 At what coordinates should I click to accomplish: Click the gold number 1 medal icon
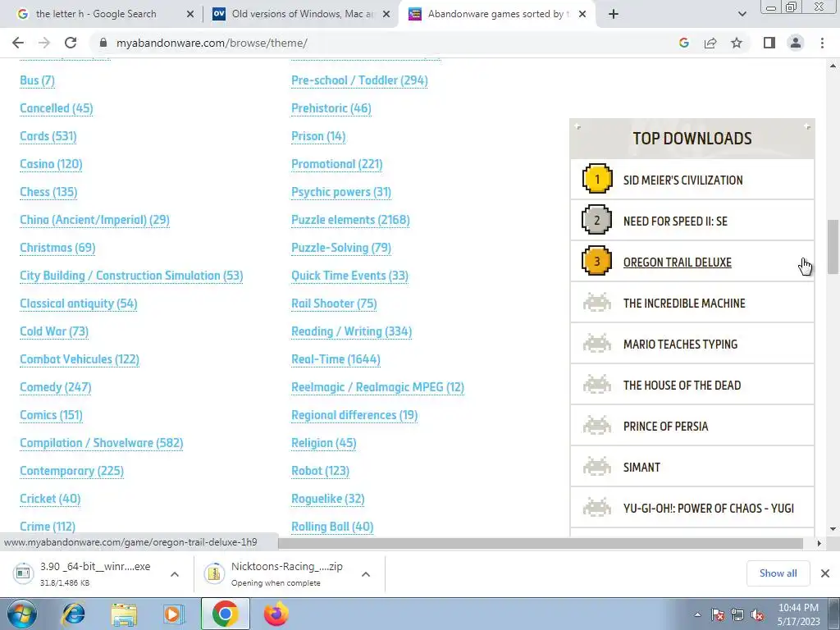click(x=597, y=179)
